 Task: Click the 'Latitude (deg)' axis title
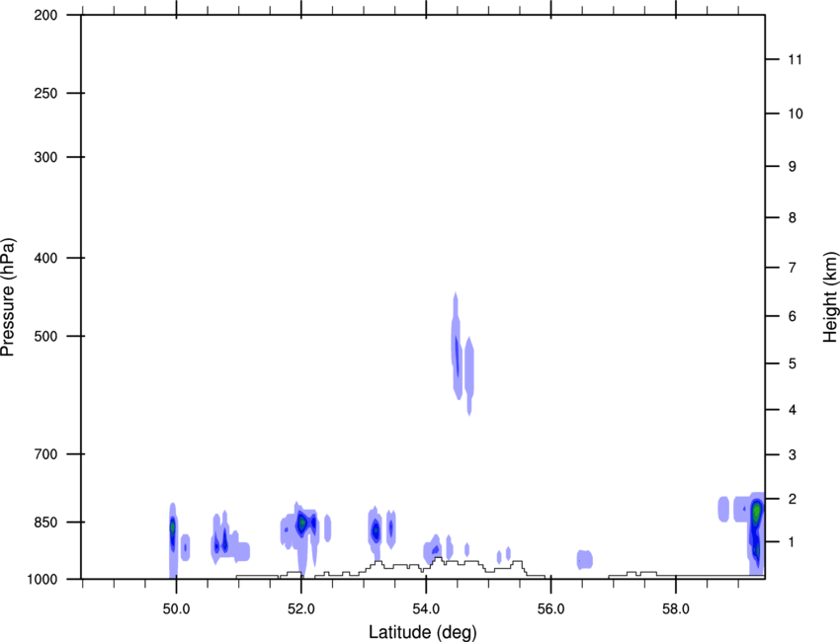pos(422,632)
